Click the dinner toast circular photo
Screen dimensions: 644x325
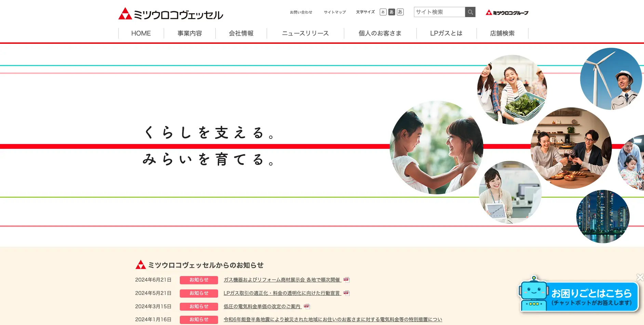pos(571,148)
